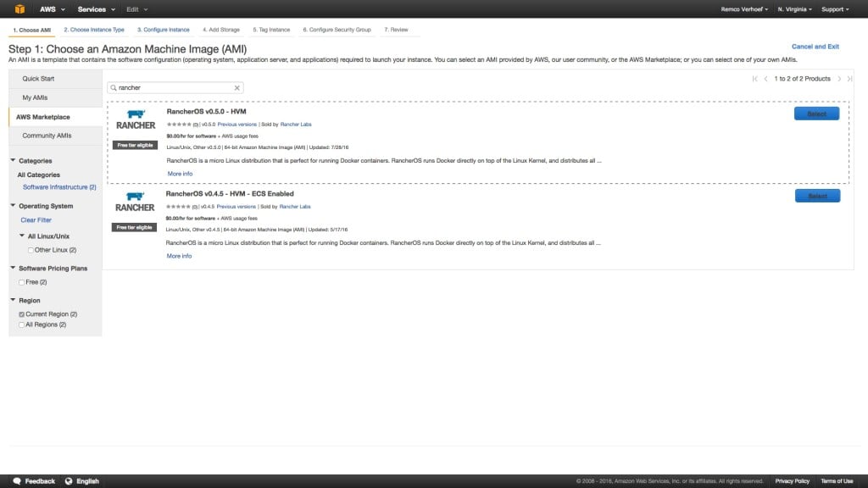The height and width of the screenshot is (488, 868).
Task: Clear the rancher search text with X
Action: 236,87
